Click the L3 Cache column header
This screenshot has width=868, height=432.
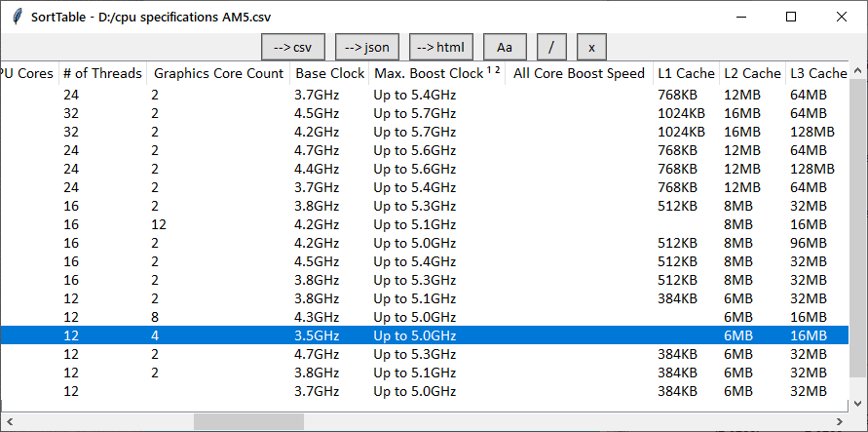(x=817, y=73)
